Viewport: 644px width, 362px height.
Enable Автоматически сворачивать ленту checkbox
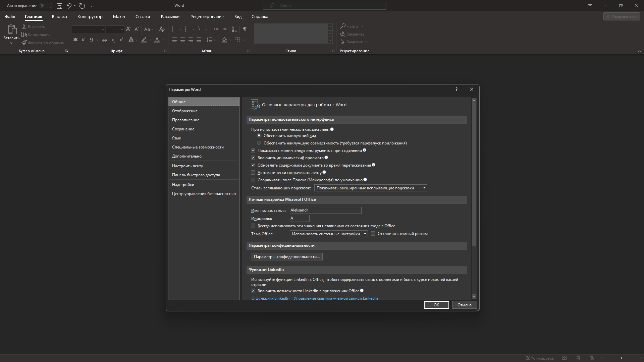coord(253,173)
